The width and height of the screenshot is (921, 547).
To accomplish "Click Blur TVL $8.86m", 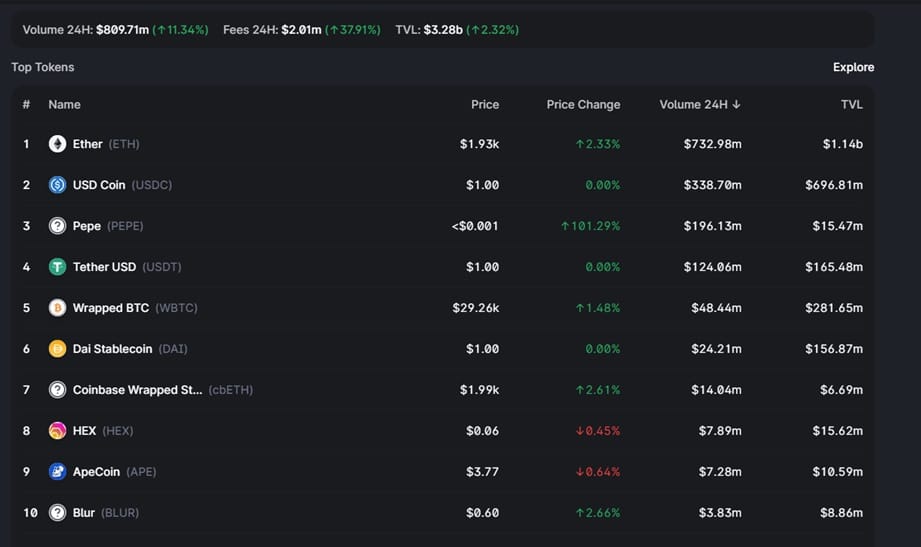I will coord(841,513).
